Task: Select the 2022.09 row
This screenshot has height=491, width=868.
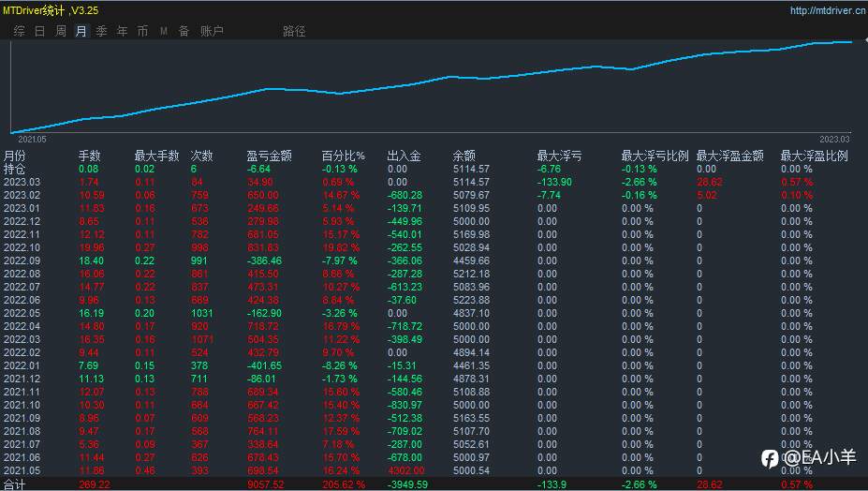Action: click(x=434, y=260)
